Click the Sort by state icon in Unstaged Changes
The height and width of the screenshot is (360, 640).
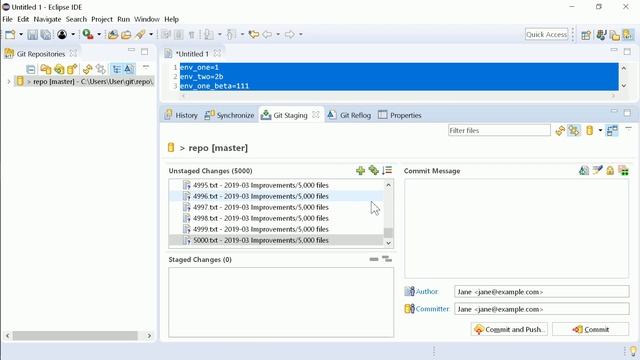tap(387, 170)
